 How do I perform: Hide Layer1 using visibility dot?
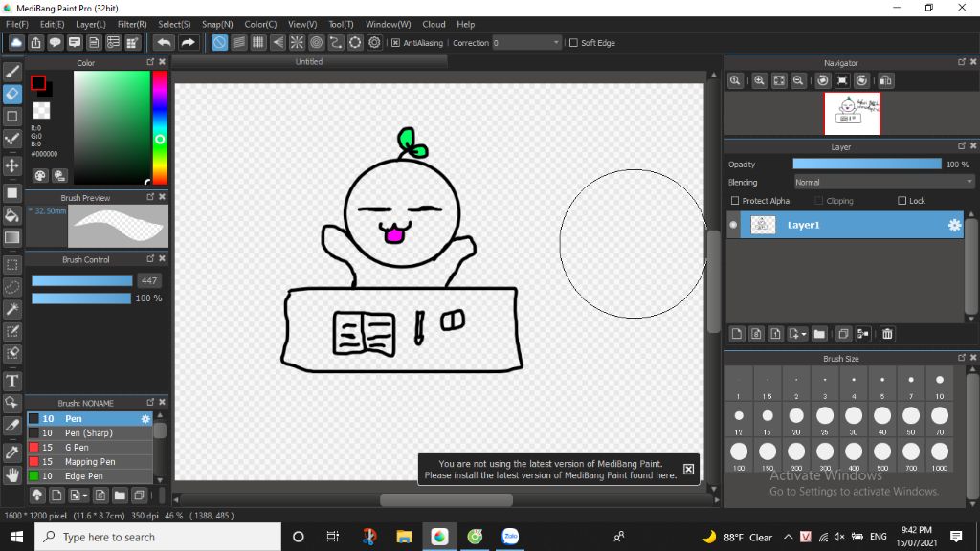click(x=733, y=225)
